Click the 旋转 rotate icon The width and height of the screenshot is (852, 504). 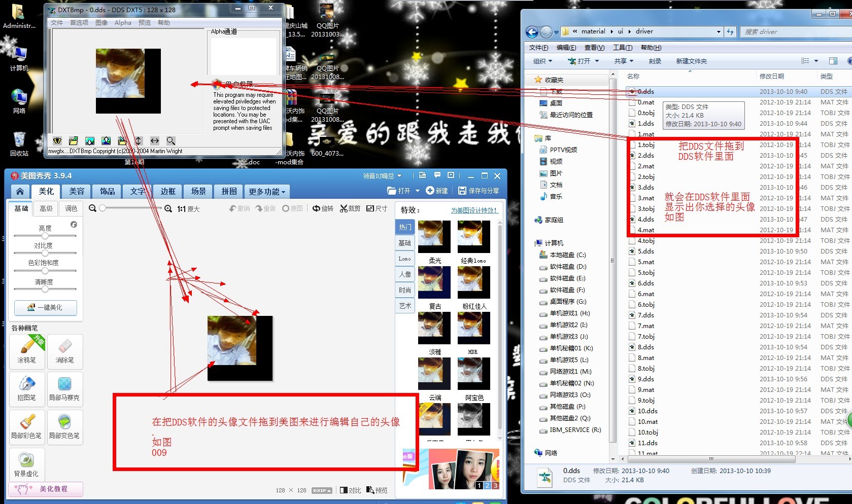(323, 208)
